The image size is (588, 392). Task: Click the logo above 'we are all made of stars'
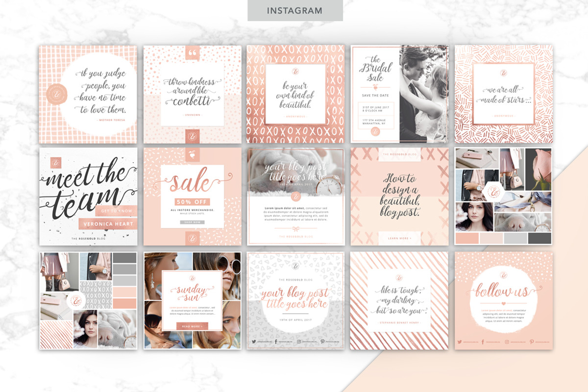[x=503, y=73]
